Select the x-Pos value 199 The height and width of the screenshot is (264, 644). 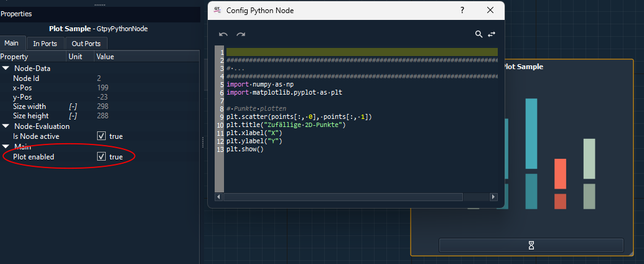pos(103,88)
